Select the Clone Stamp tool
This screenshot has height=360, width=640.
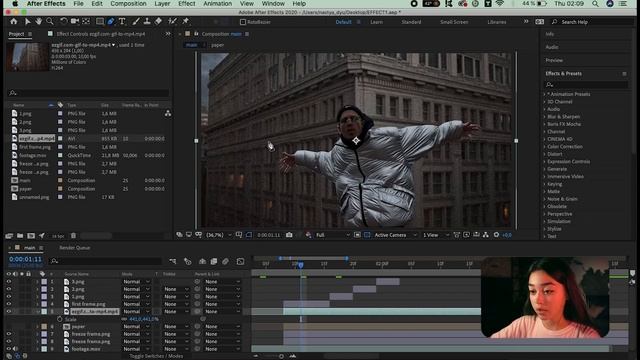(147, 22)
